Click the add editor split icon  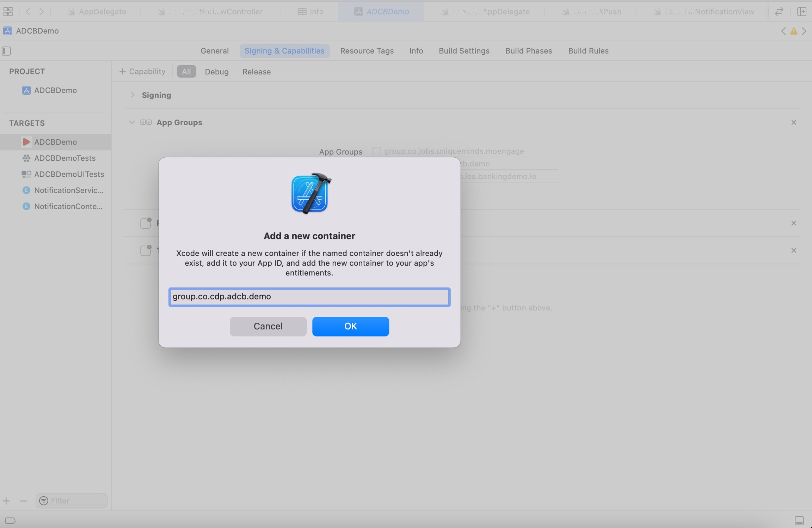pos(802,11)
